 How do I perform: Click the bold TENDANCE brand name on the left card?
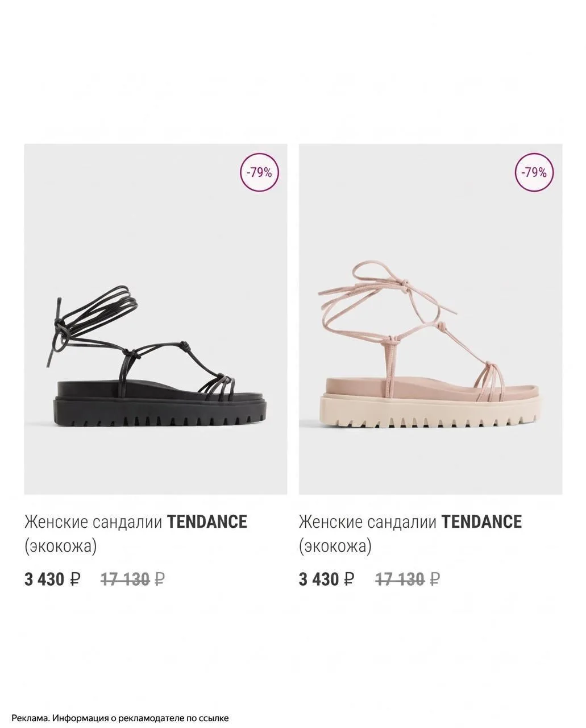point(207,522)
